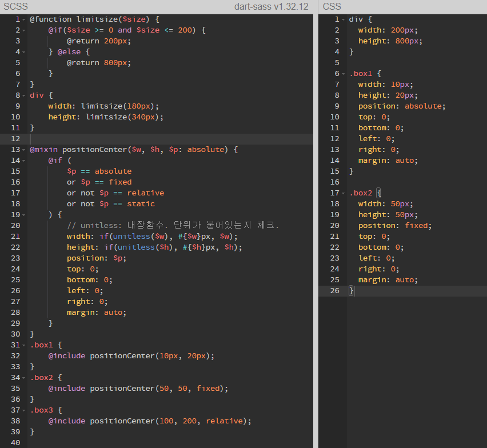Viewport: 487px width, 448px height.
Task: Click closing brace on CSS line 26
Action: [351, 291]
